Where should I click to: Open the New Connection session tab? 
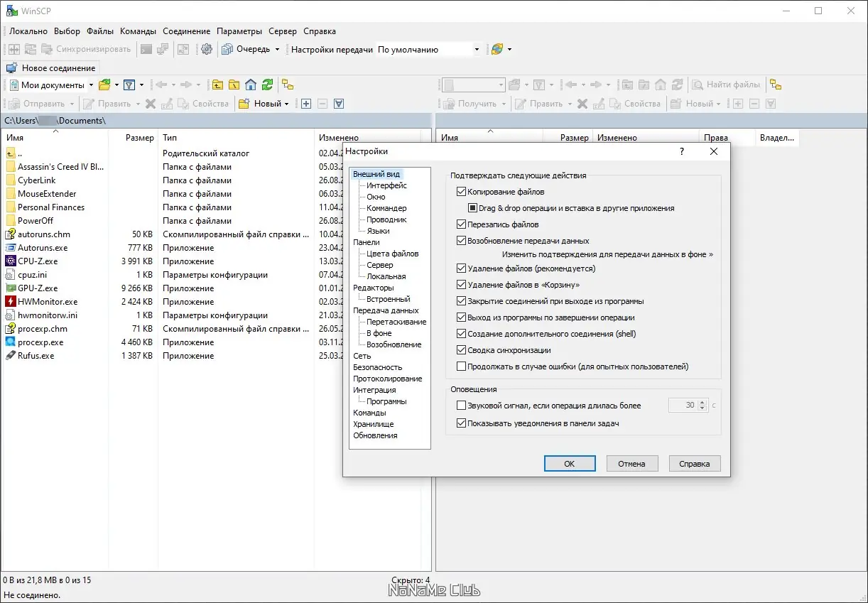click(51, 68)
